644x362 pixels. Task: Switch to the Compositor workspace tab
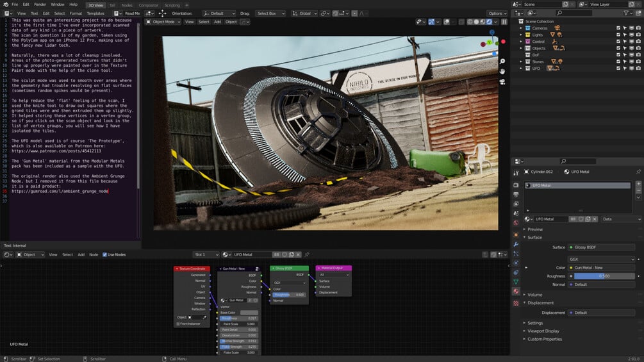(148, 5)
